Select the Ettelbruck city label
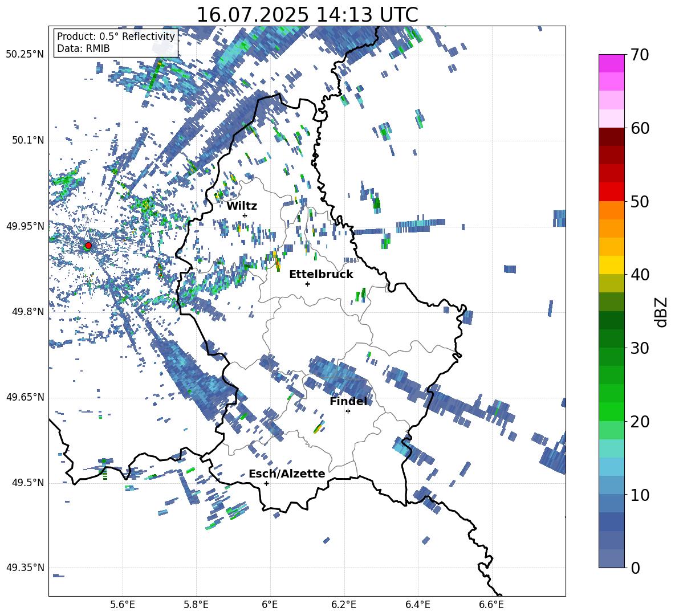675x616 pixels. pos(321,275)
